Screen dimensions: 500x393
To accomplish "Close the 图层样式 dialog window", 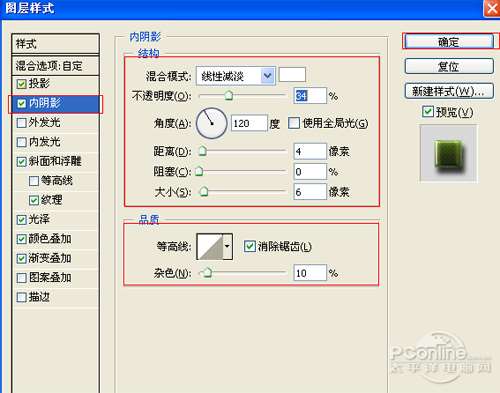I will click(x=492, y=8).
